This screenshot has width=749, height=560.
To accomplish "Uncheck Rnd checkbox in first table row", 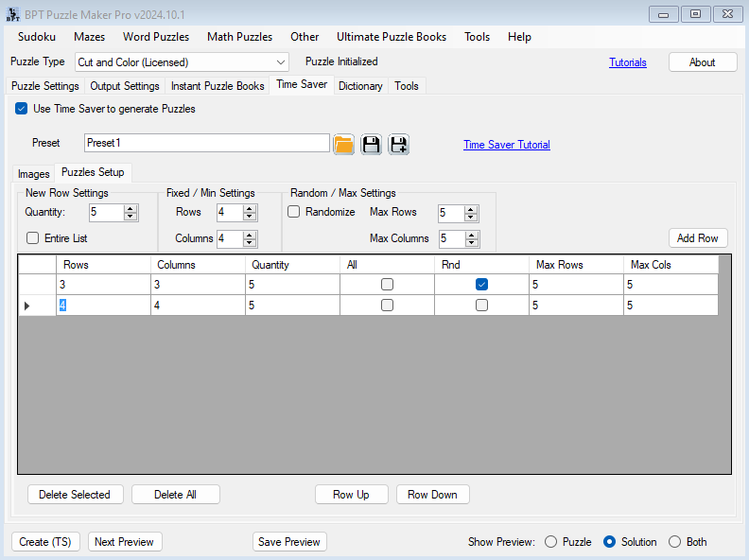I will click(481, 285).
